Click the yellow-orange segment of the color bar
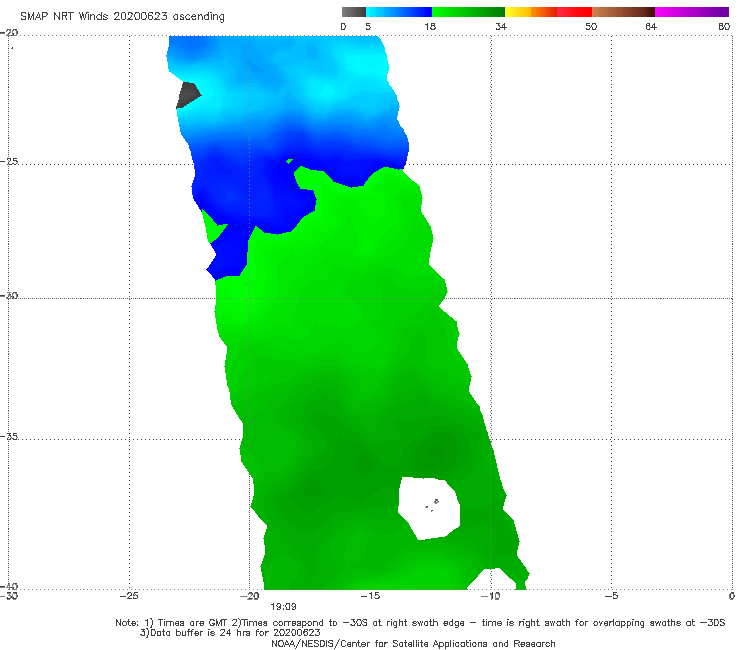 531,12
